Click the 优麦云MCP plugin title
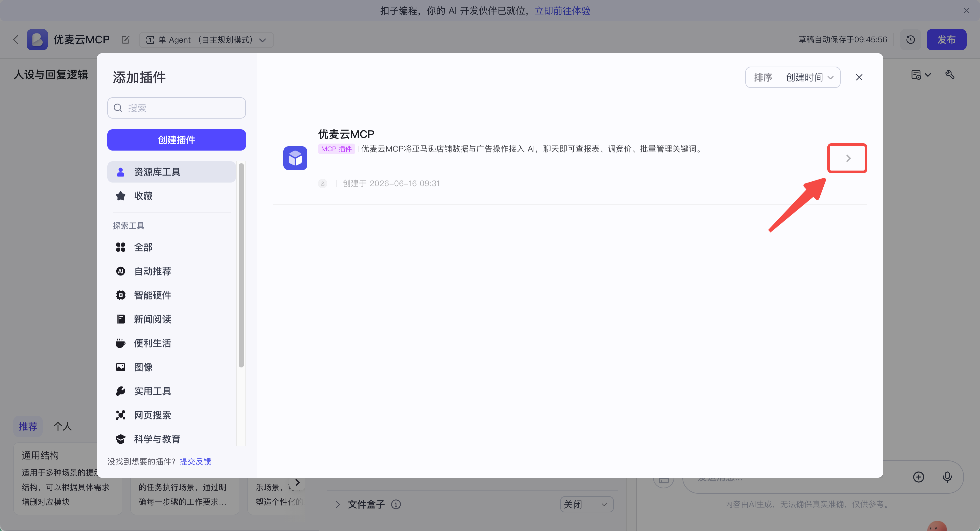The image size is (980, 531). point(346,134)
